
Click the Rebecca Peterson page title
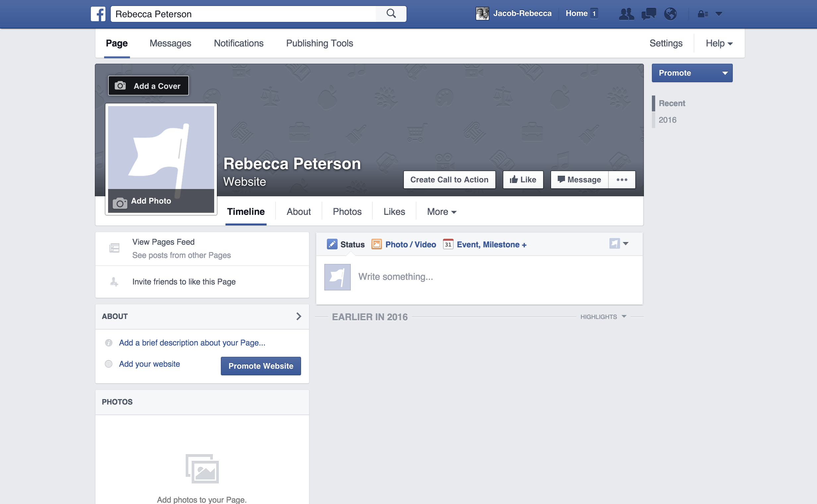(x=292, y=163)
